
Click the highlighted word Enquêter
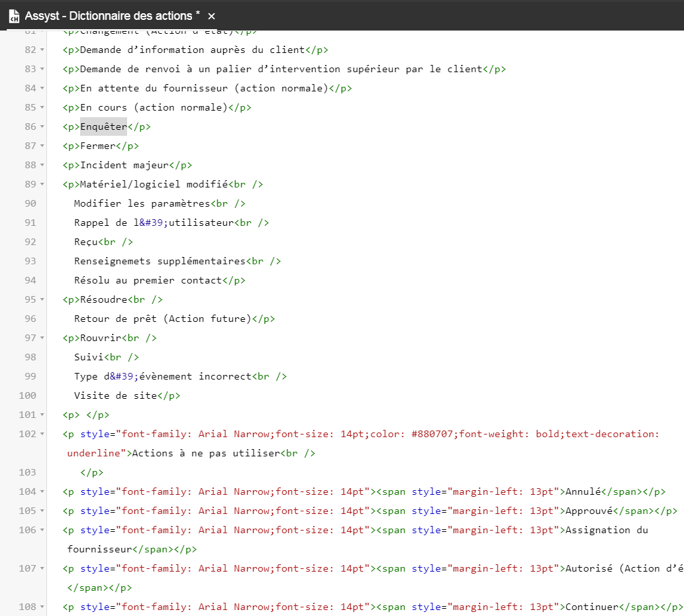tap(104, 127)
